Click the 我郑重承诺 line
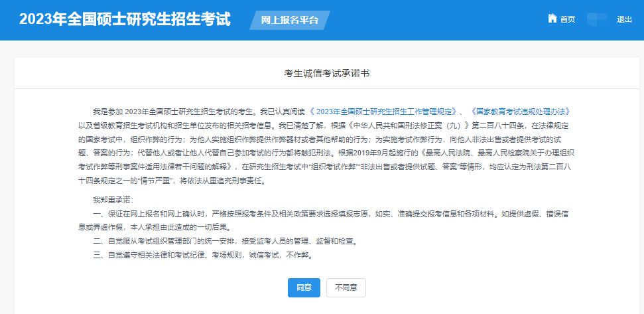Screen dimensions: 644x314 (x=113, y=200)
